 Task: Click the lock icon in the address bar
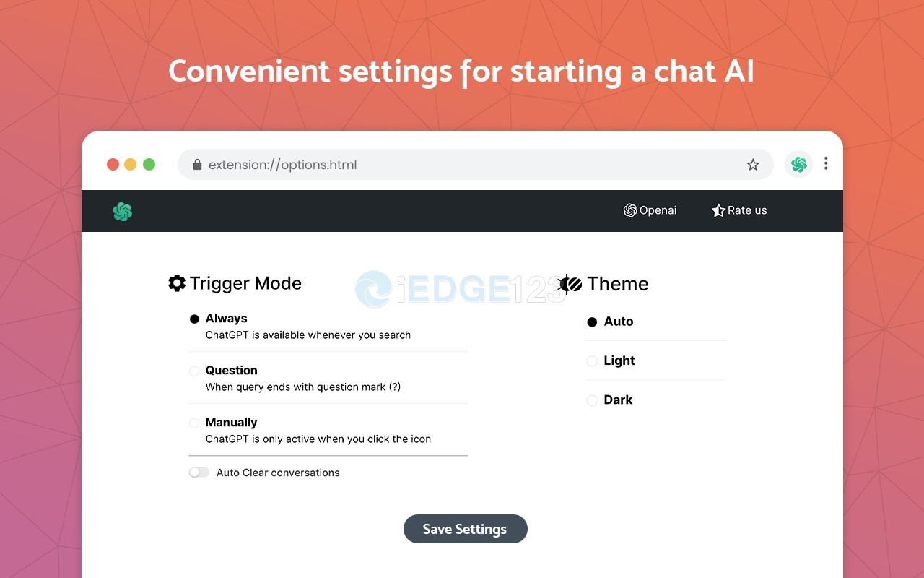click(x=197, y=165)
